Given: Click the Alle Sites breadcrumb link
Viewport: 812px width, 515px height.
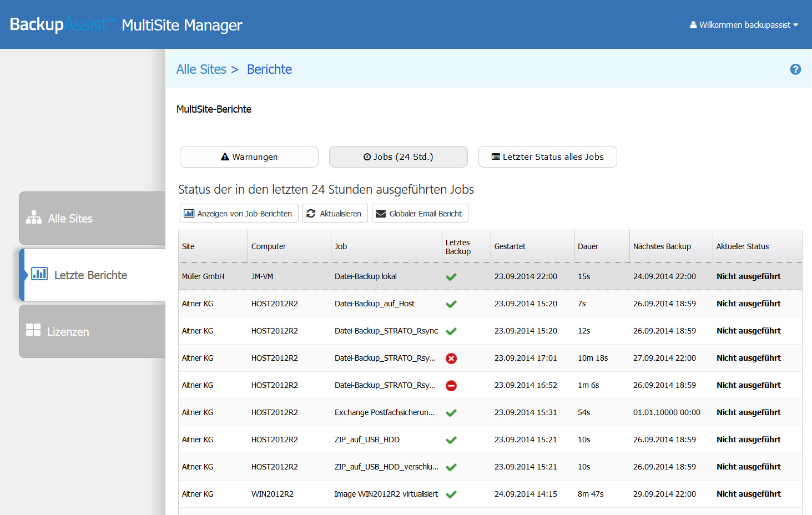Looking at the screenshot, I should click(x=201, y=69).
